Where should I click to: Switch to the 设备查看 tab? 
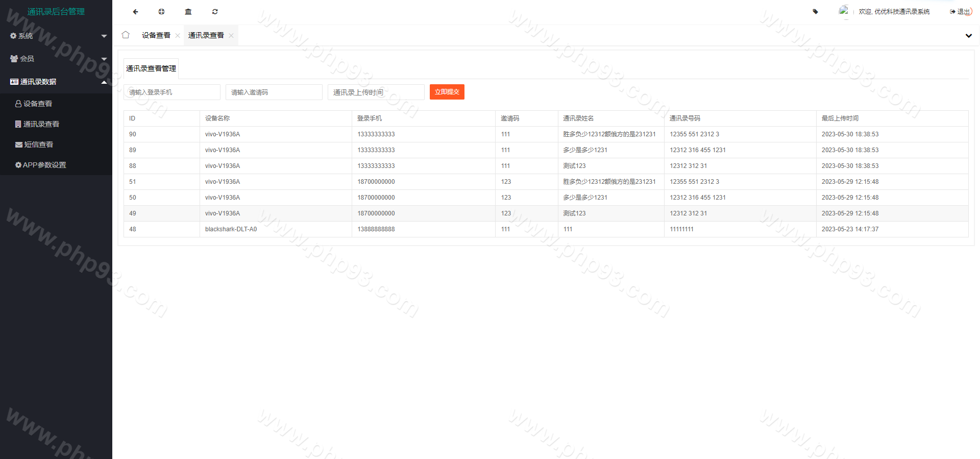pos(156,35)
